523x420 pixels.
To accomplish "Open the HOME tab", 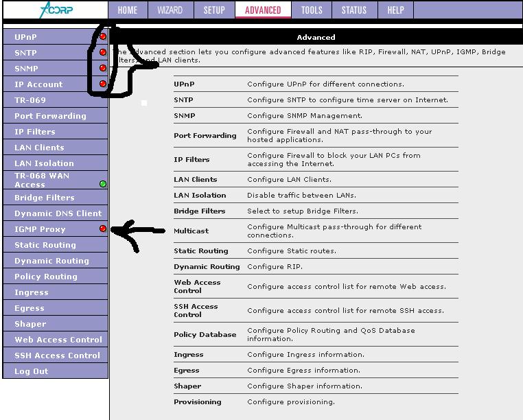I will click(x=127, y=10).
